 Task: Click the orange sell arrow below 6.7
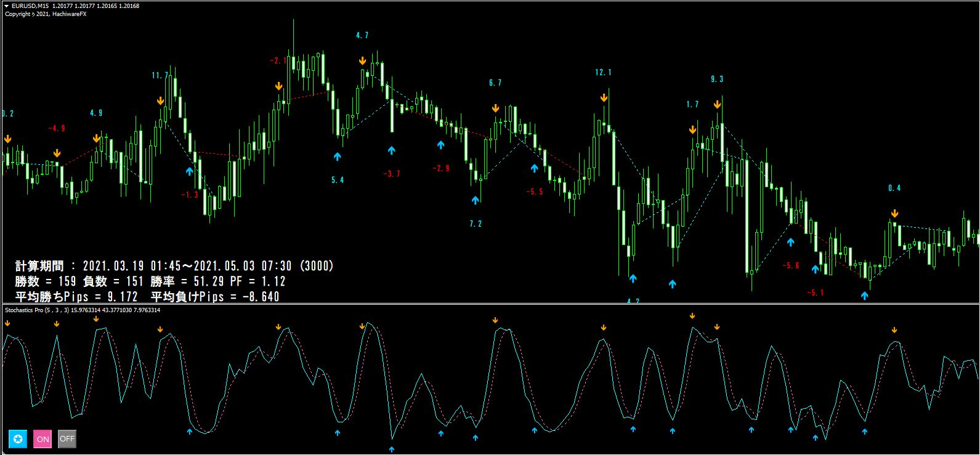(x=495, y=108)
